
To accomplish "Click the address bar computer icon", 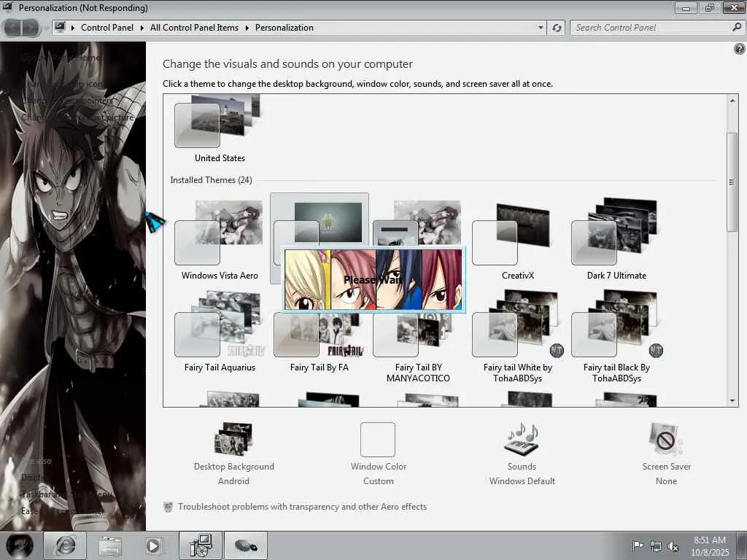I will [x=60, y=28].
